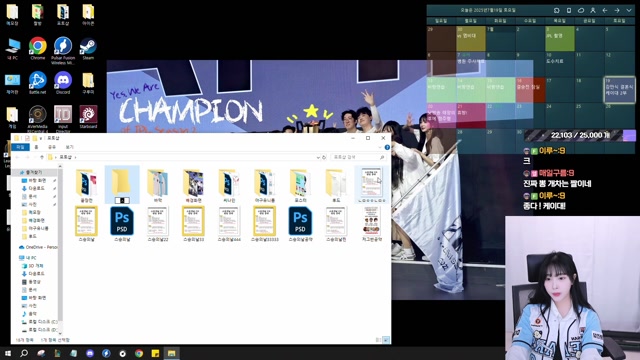Go to next month in calendar widget
Screen dimensions: 640x360
coord(617,10)
